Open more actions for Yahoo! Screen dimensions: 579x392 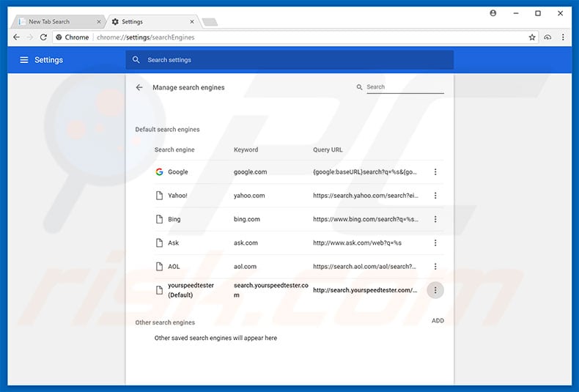[x=435, y=195]
